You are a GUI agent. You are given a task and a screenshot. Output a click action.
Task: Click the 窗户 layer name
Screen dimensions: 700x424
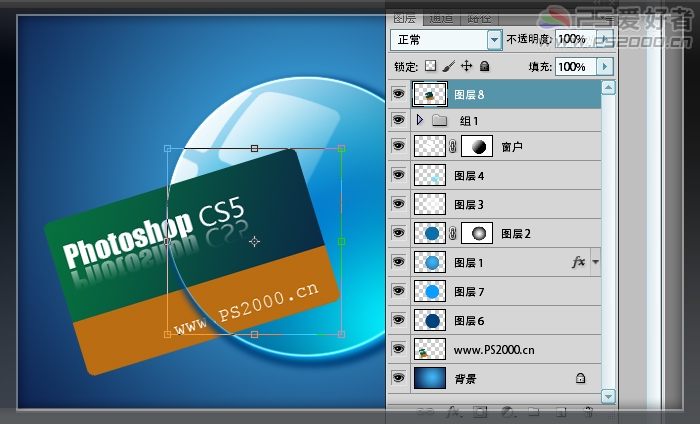pos(512,147)
